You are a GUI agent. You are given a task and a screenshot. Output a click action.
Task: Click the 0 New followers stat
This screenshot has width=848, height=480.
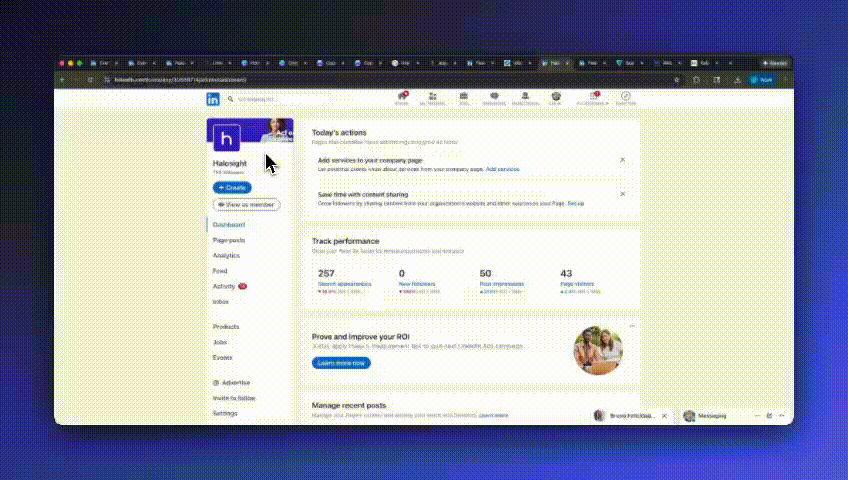(x=419, y=281)
